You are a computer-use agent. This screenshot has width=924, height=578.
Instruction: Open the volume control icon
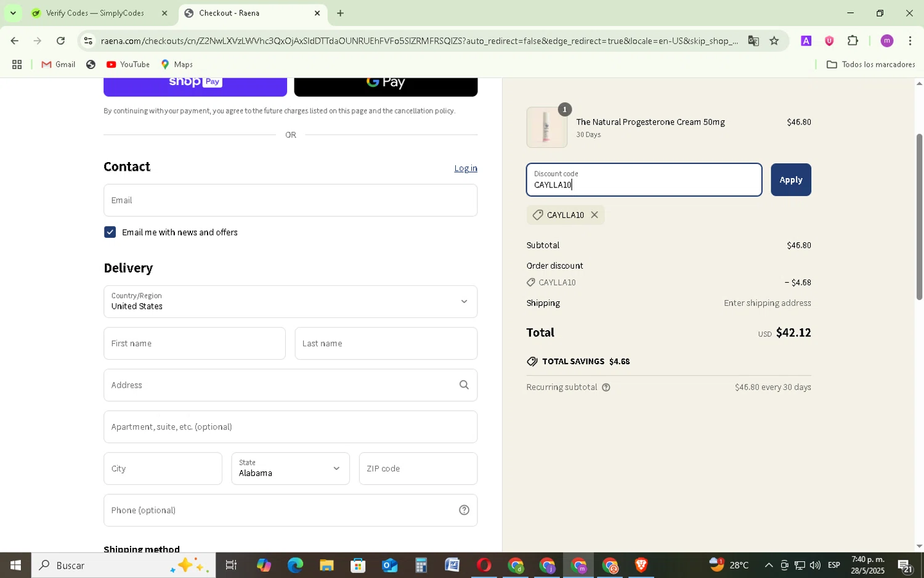(x=815, y=565)
